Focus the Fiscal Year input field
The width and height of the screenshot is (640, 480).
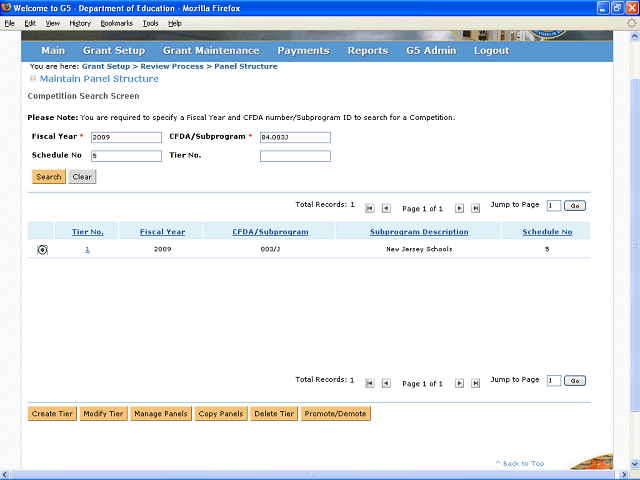126,137
